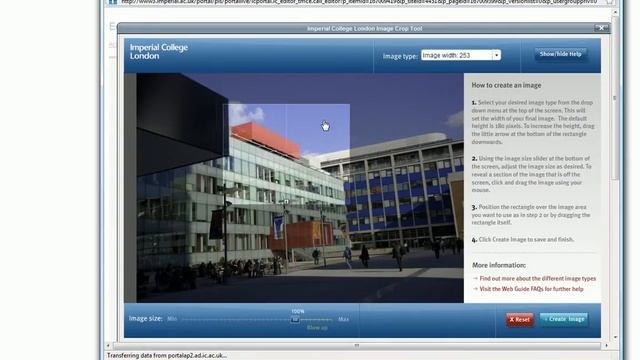The image size is (640, 360).
Task: Close the Image Crop Tool dialog
Action: (x=601, y=28)
